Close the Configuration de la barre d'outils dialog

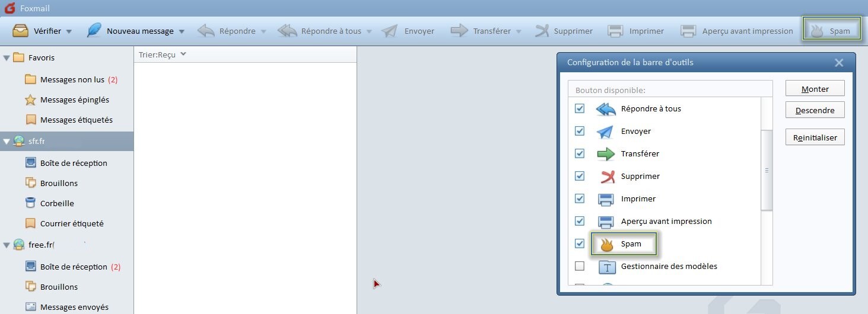tap(838, 62)
